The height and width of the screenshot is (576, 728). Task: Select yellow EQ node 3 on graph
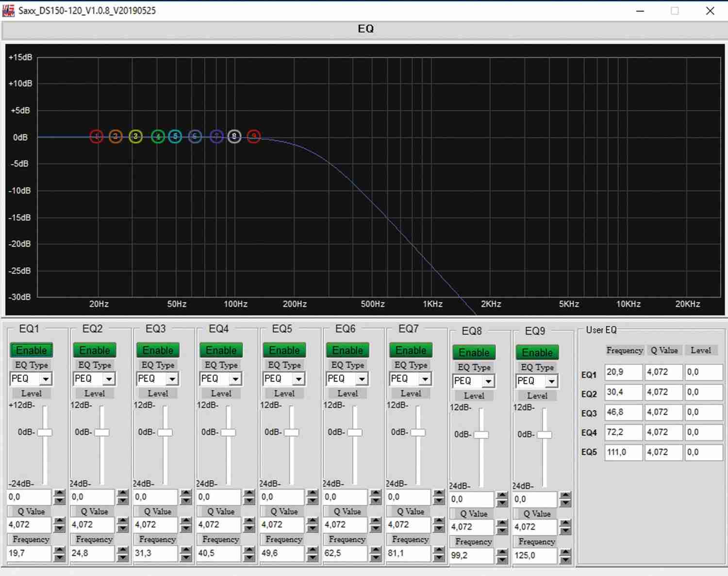(136, 137)
